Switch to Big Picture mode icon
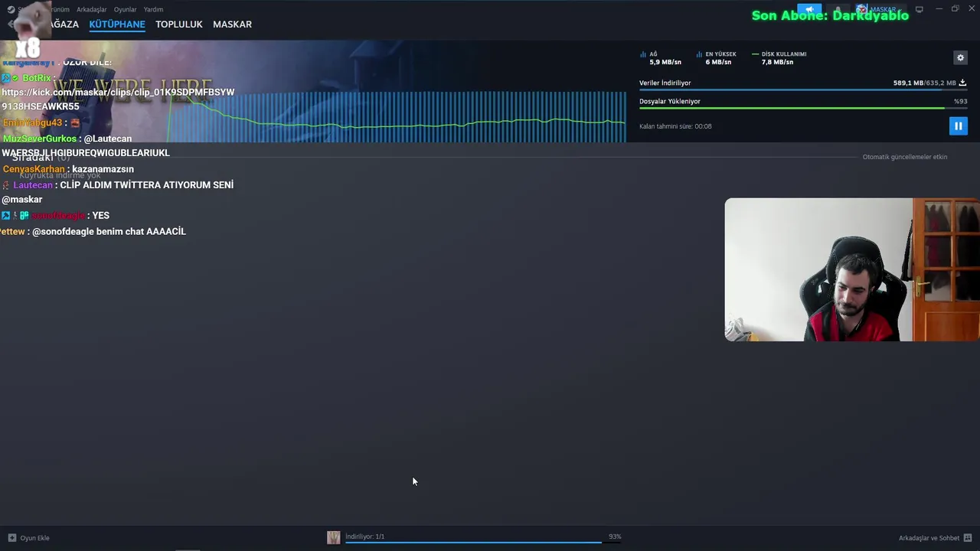The image size is (980, 551). [x=920, y=9]
